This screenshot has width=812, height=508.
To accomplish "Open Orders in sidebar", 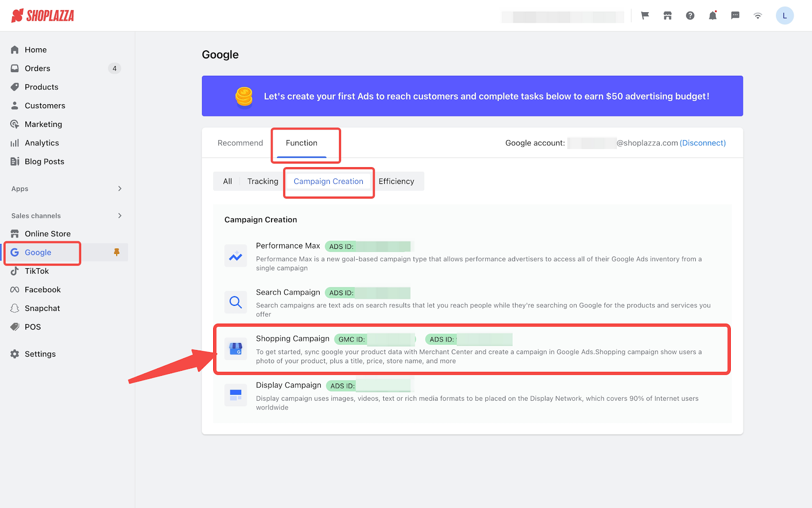I will click(x=38, y=69).
